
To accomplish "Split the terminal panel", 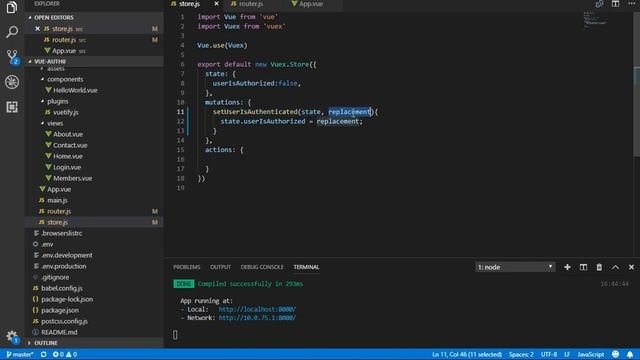I will coord(583,267).
